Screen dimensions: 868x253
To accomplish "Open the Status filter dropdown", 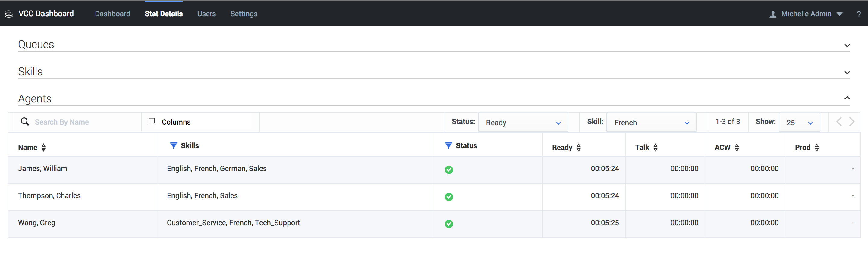I will pos(523,123).
